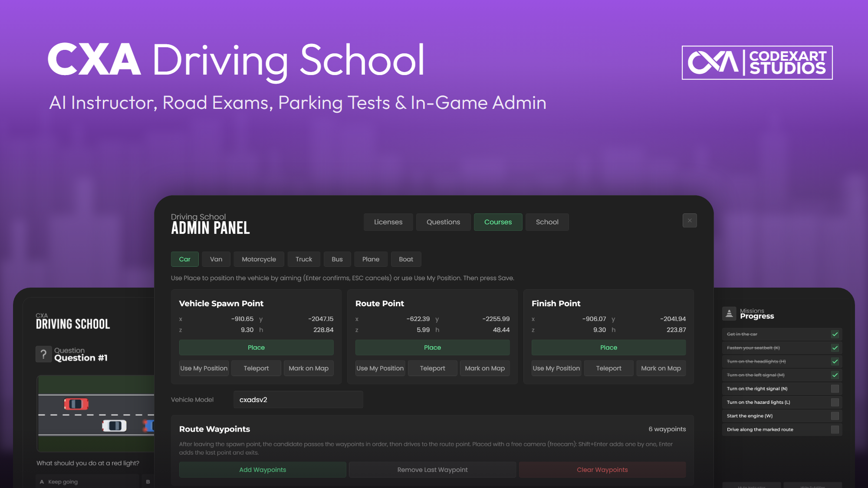Viewport: 868px width, 488px height.
Task: Select the Motorcycle vehicle category
Action: pos(259,259)
